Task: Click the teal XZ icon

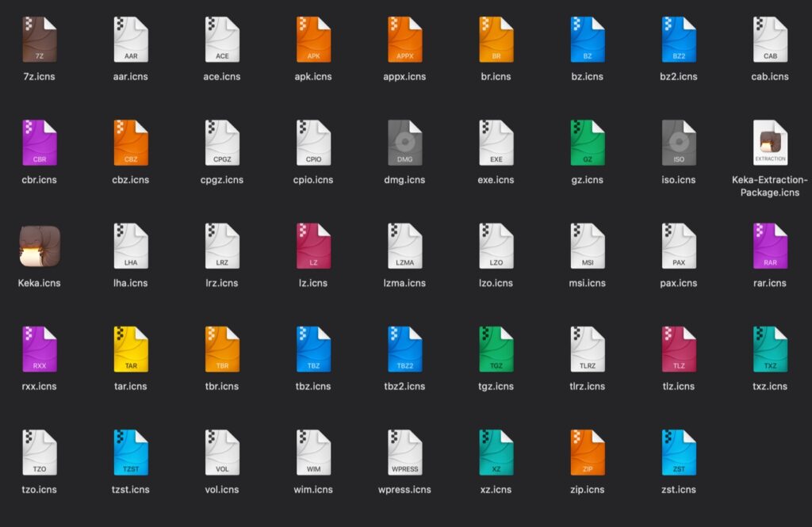Action: coord(496,453)
